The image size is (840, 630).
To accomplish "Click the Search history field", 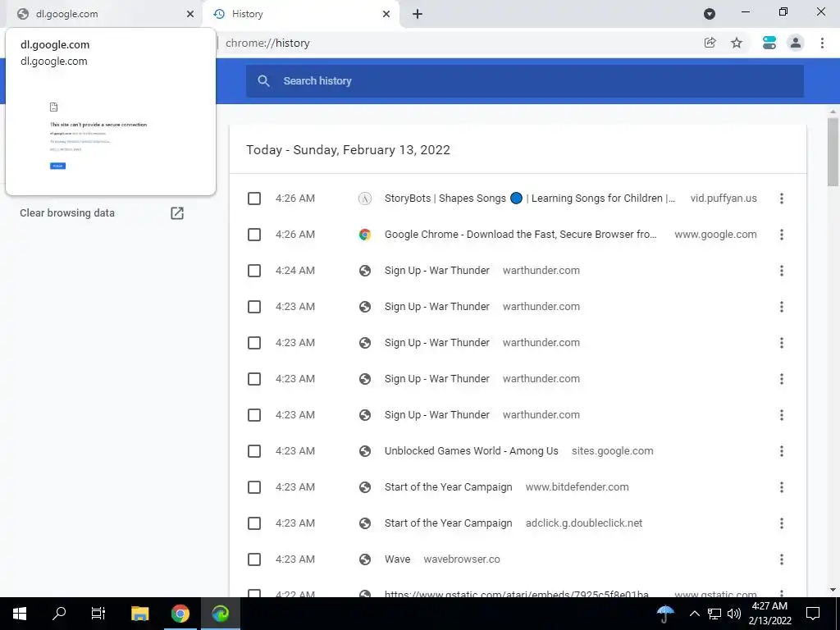I will click(x=524, y=81).
